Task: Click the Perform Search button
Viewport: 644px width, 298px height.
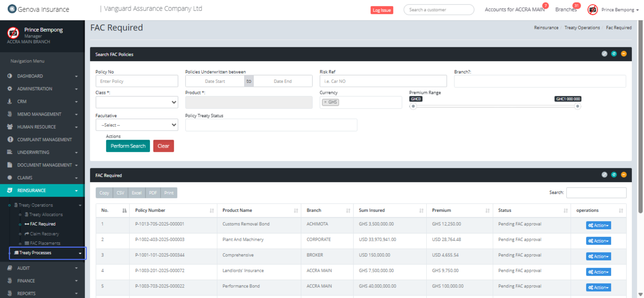Action: pos(128,146)
